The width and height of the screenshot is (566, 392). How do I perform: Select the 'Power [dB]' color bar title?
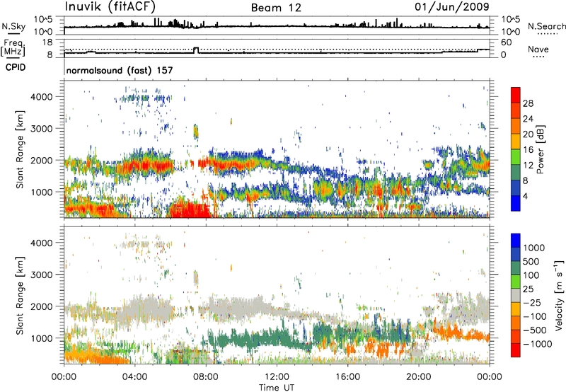pyautogui.click(x=540, y=149)
